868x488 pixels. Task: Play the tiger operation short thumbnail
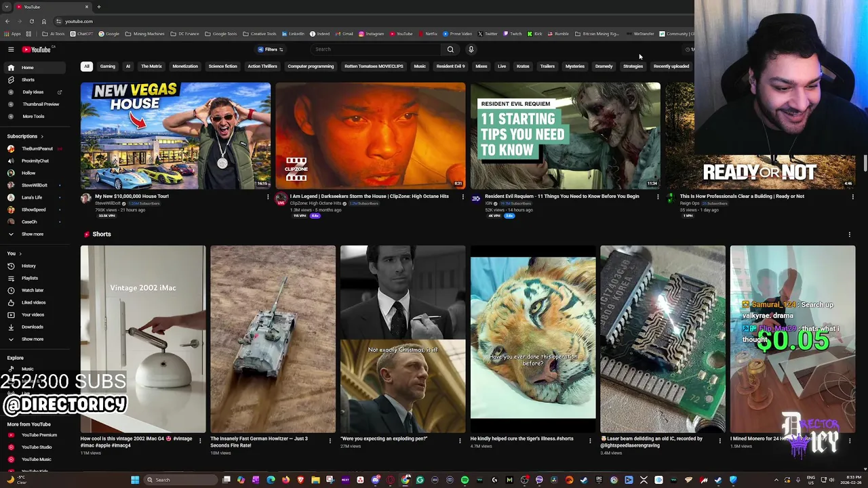533,339
